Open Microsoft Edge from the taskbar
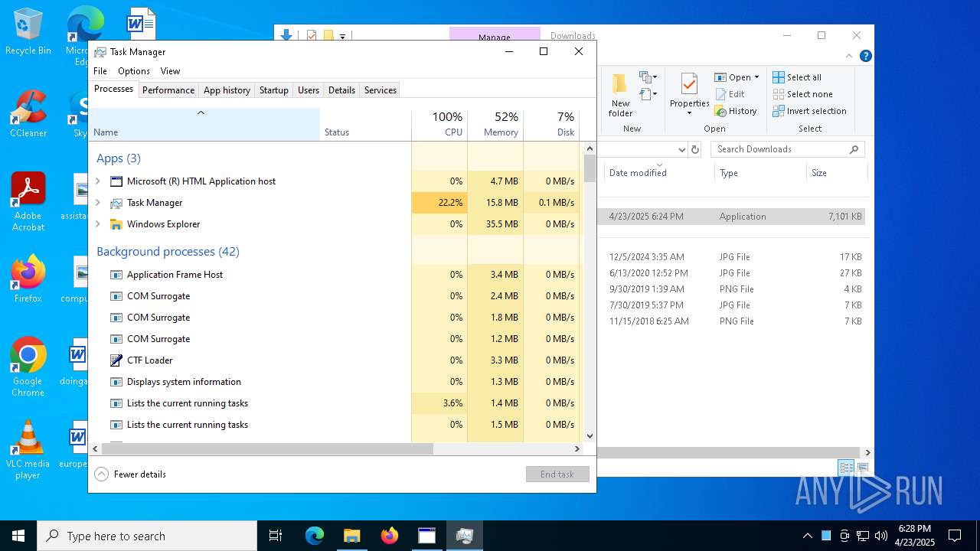Image resolution: width=980 pixels, height=551 pixels. point(315,536)
